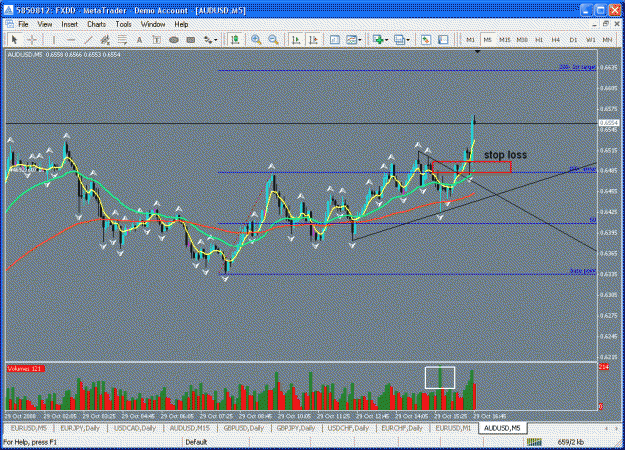Select the M5 timeframe button
Screen dimensions: 625x450
tap(487, 40)
